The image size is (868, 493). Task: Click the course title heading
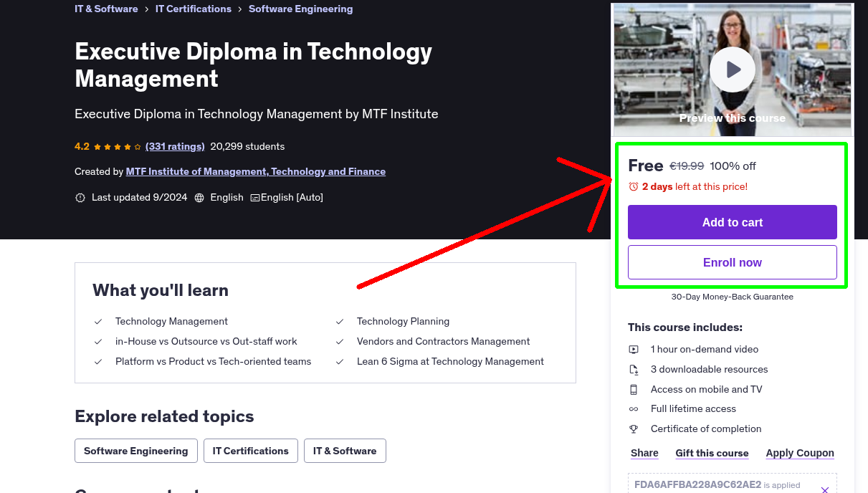click(254, 64)
